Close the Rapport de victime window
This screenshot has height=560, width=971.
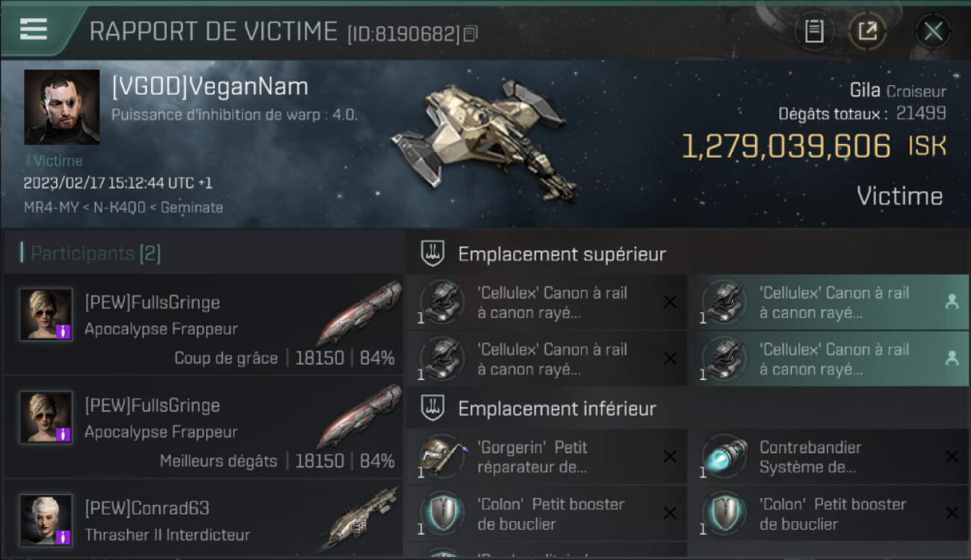[933, 31]
